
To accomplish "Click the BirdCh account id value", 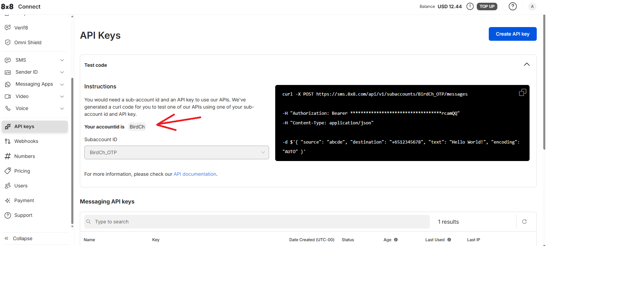I will (137, 127).
